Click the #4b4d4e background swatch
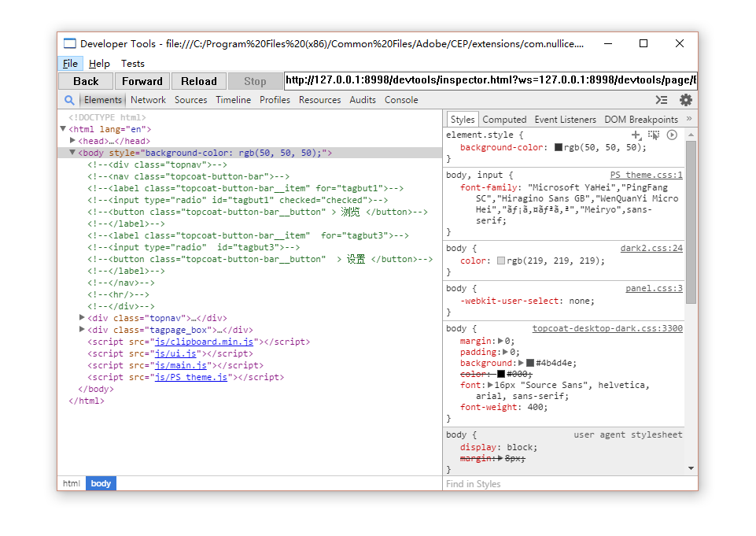The width and height of the screenshot is (756, 536). coord(530,363)
